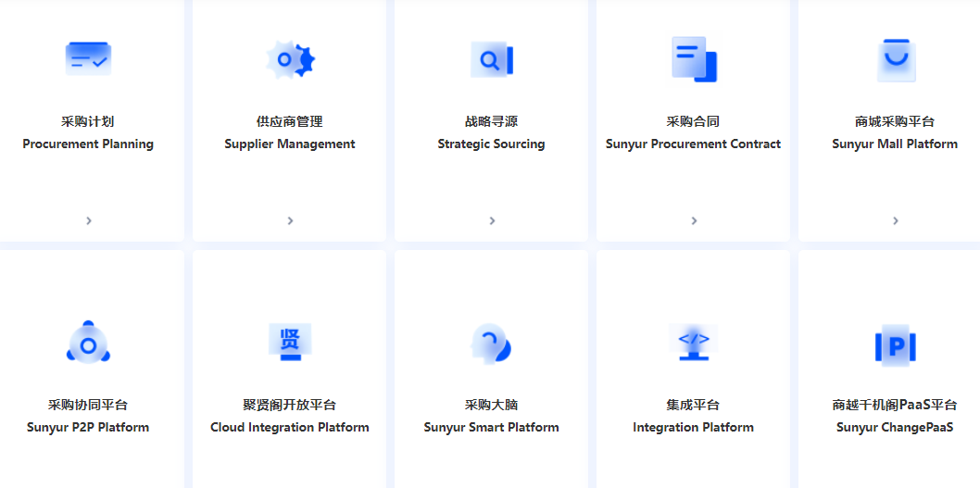The height and width of the screenshot is (488, 980).
Task: Expand the Supplier Management chevron arrow
Action: point(290,220)
